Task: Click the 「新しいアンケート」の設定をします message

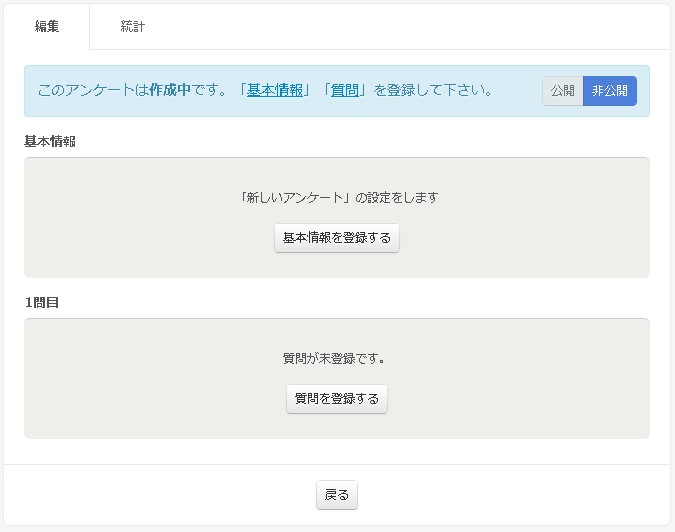Action: pyautogui.click(x=337, y=197)
